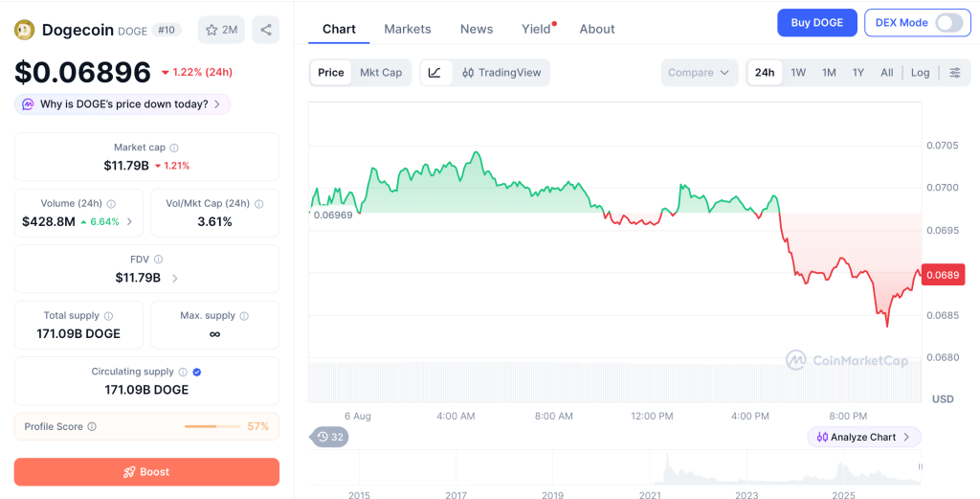Viewport: 980px width, 499px height.
Task: Click the red 0.0689 current price label
Action: pos(943,275)
